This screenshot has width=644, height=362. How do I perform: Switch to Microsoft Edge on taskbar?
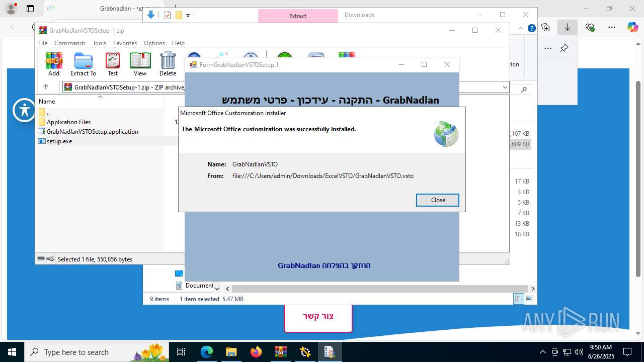207,352
